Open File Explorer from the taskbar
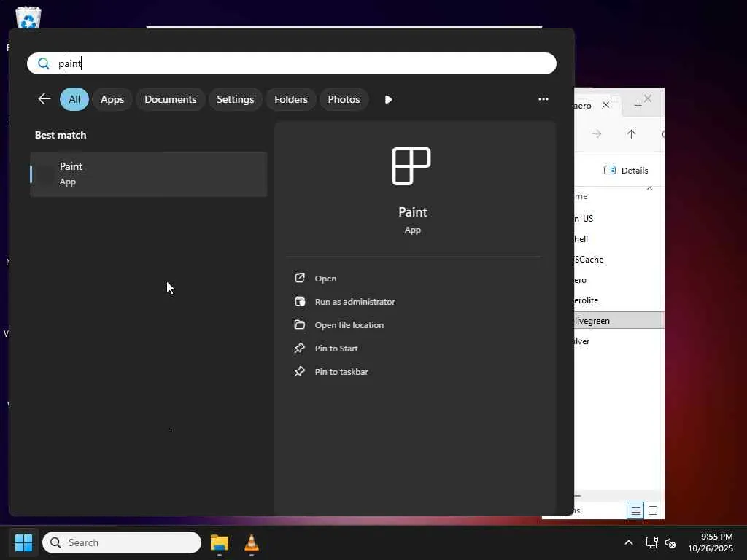 [x=219, y=542]
